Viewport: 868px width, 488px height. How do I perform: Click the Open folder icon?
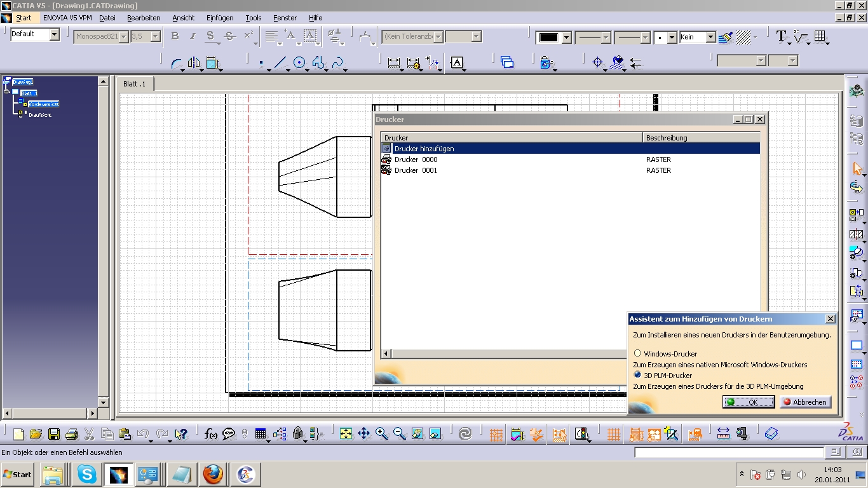(36, 434)
